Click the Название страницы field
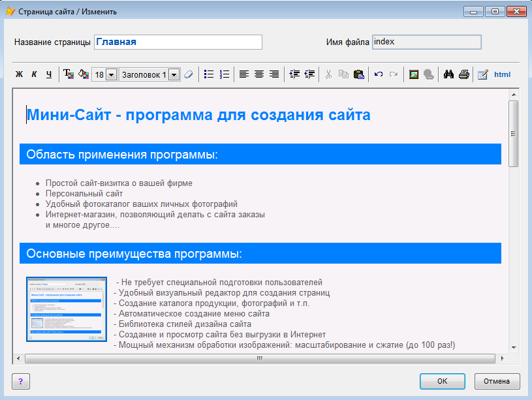This screenshot has width=532, height=400. click(178, 42)
